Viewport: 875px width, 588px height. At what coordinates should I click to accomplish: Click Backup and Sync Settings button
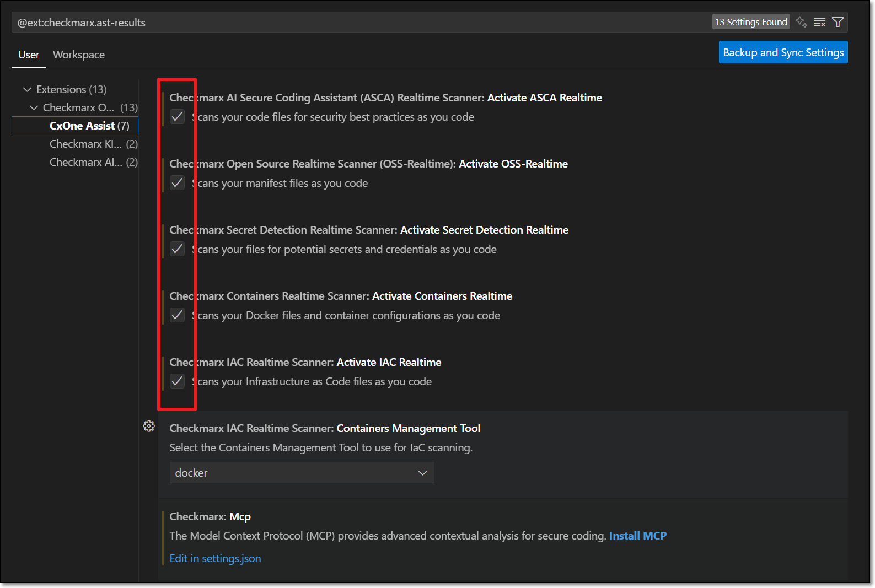tap(783, 52)
